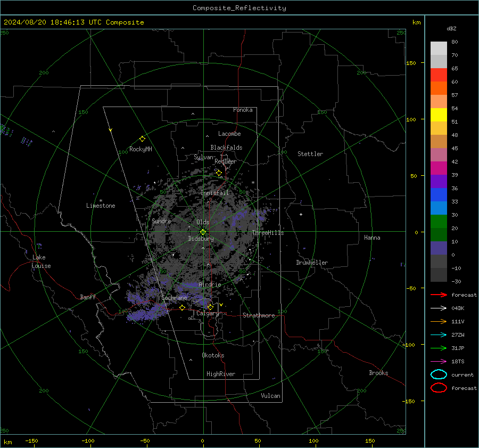Pick the 39-42 dBZ magenta swatch
The image size is (479, 448).
click(x=439, y=168)
